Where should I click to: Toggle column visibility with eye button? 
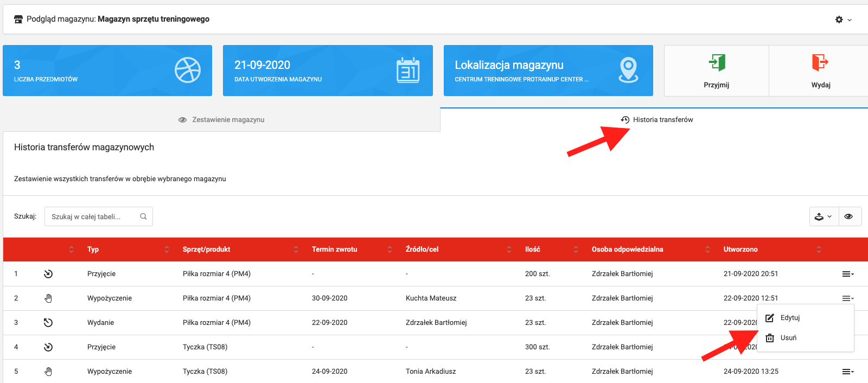click(x=849, y=216)
